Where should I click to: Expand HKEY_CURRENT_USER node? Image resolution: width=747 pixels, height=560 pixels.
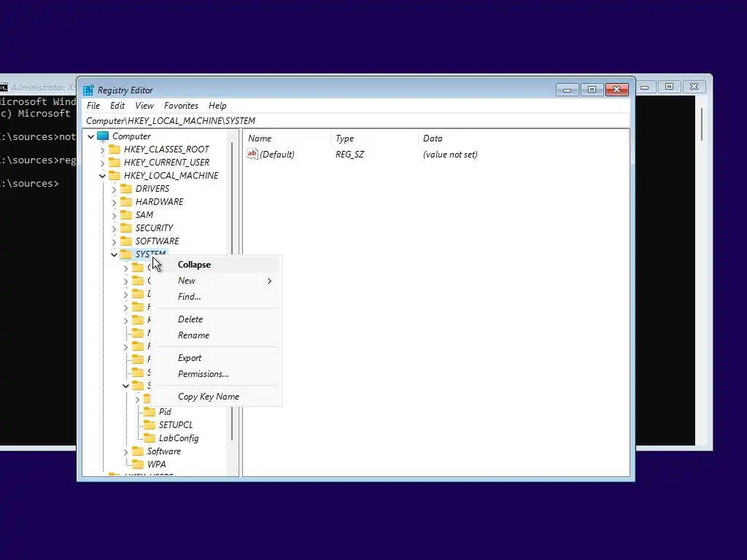102,163
